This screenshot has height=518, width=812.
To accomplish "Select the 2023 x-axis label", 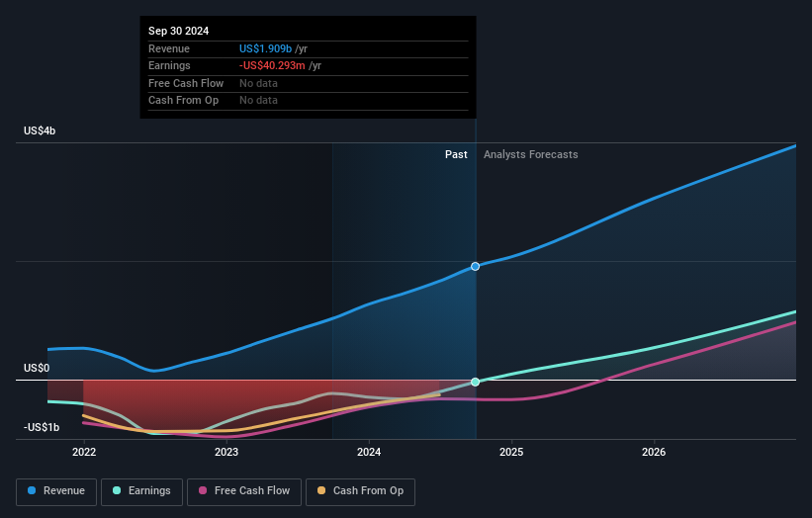I will 226,452.
